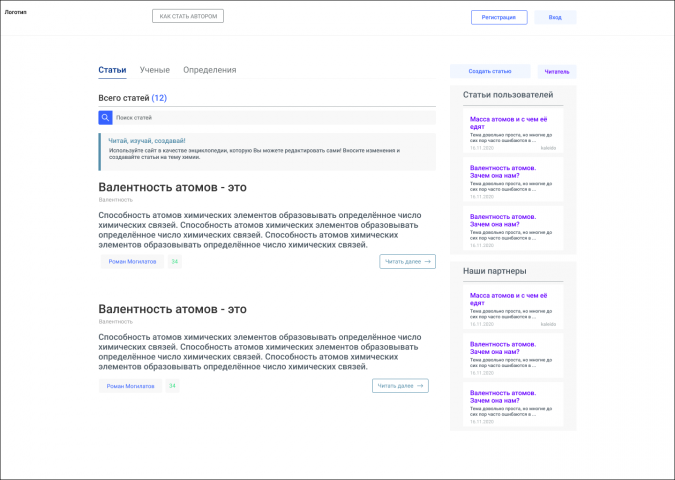This screenshot has height=480, width=675.
Task: Open Масса атомов card in Статьи пользователей
Action: [x=513, y=130]
